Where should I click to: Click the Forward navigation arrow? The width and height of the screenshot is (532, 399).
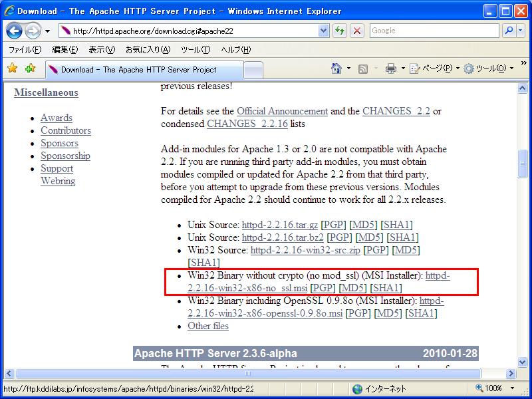pos(33,31)
